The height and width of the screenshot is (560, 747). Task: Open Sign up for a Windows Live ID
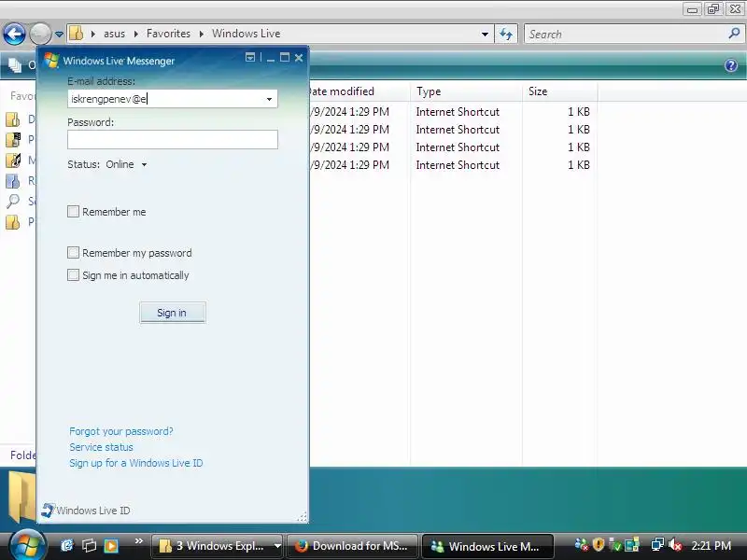coord(135,463)
